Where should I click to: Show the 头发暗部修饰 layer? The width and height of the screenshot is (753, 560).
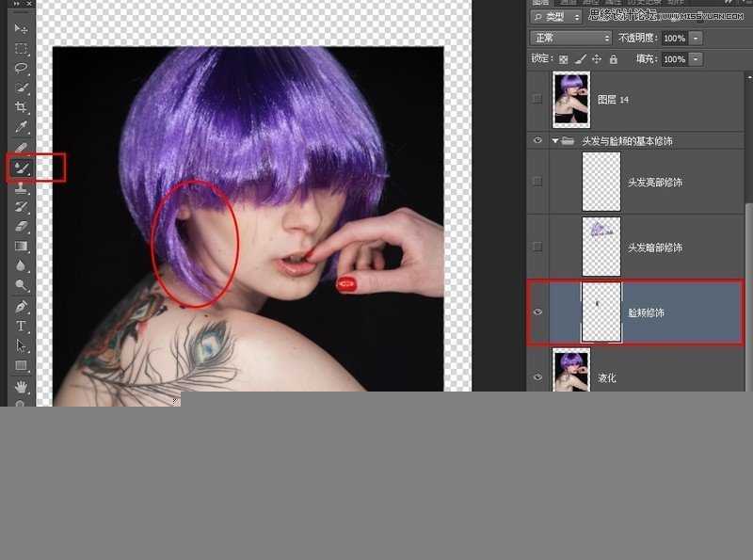tap(537, 247)
